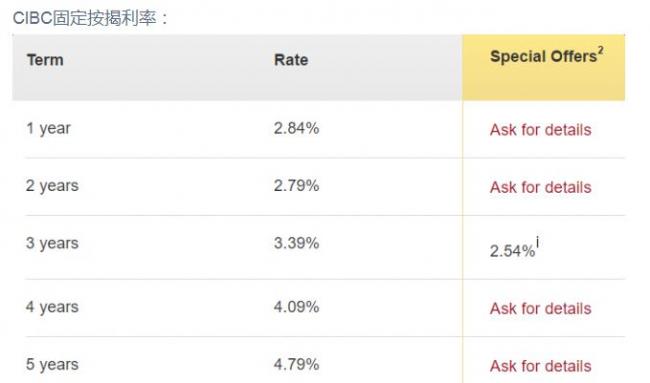Image resolution: width=650 pixels, height=383 pixels.
Task: Open 'Ask for details' link for 5 years
Action: point(541,366)
